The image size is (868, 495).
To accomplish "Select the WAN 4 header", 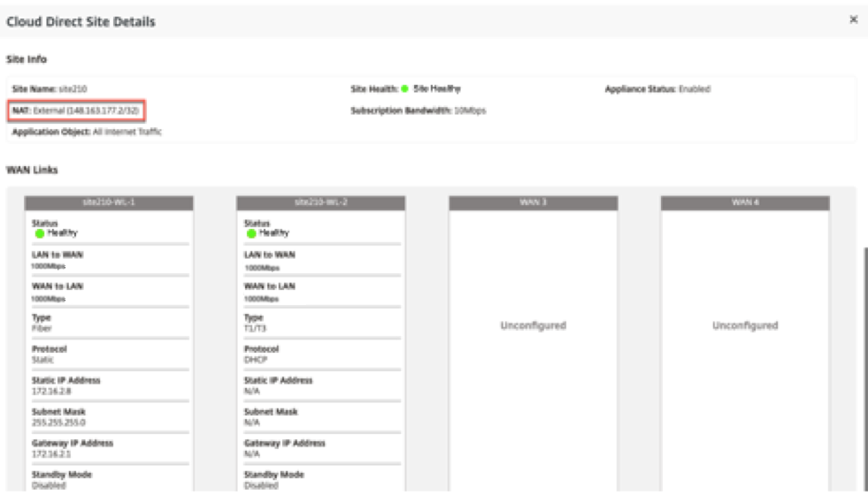I will pos(745,202).
